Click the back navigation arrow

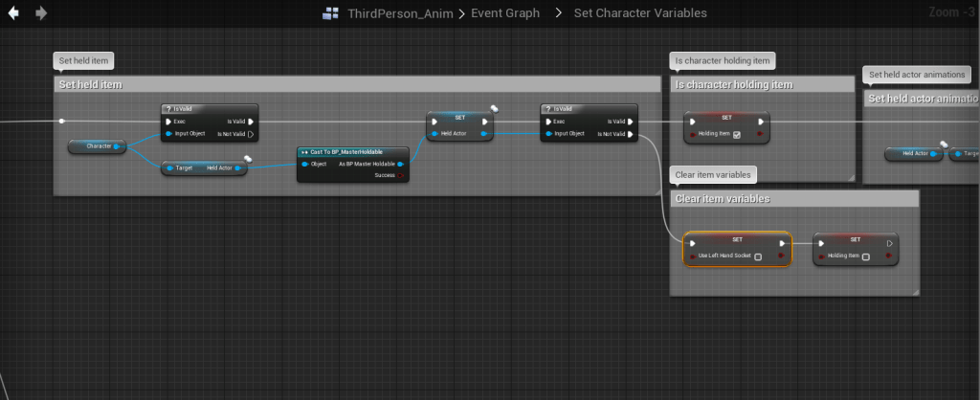click(14, 13)
